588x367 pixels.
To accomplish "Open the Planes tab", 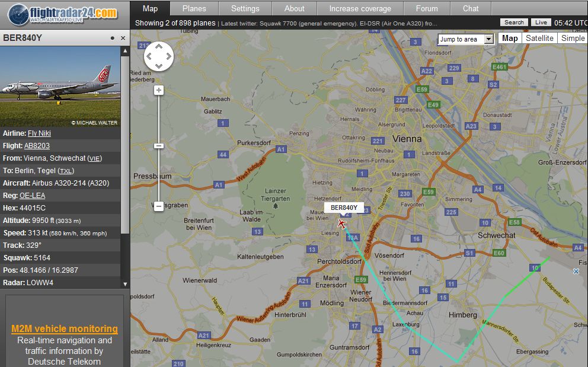I will pyautogui.click(x=194, y=8).
